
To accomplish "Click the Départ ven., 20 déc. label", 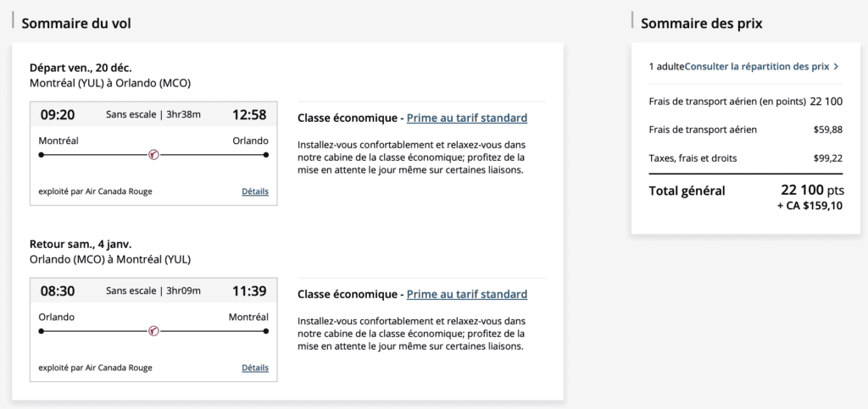I will 81,68.
